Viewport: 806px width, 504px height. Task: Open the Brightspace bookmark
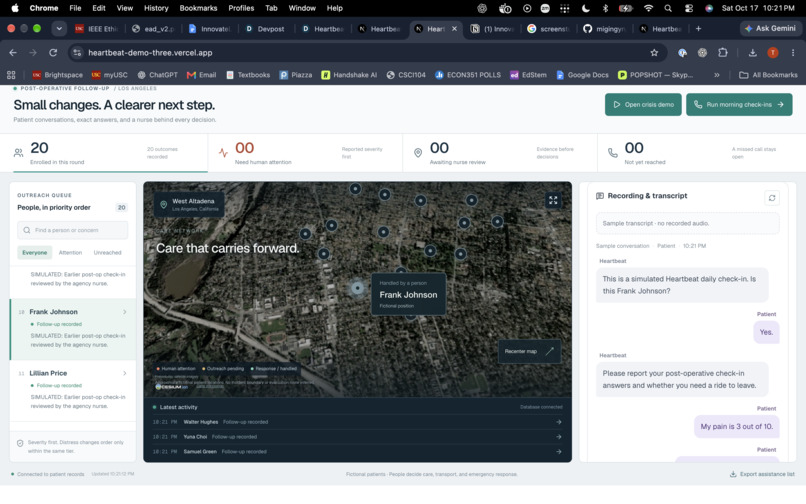click(58, 75)
